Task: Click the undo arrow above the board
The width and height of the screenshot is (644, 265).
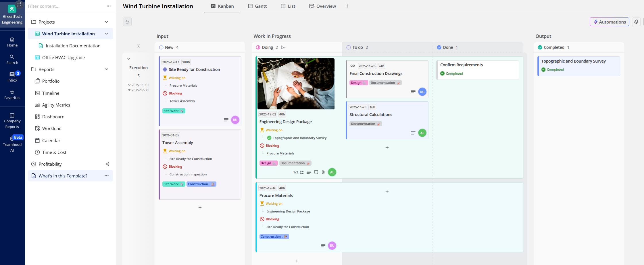Action: point(127,22)
